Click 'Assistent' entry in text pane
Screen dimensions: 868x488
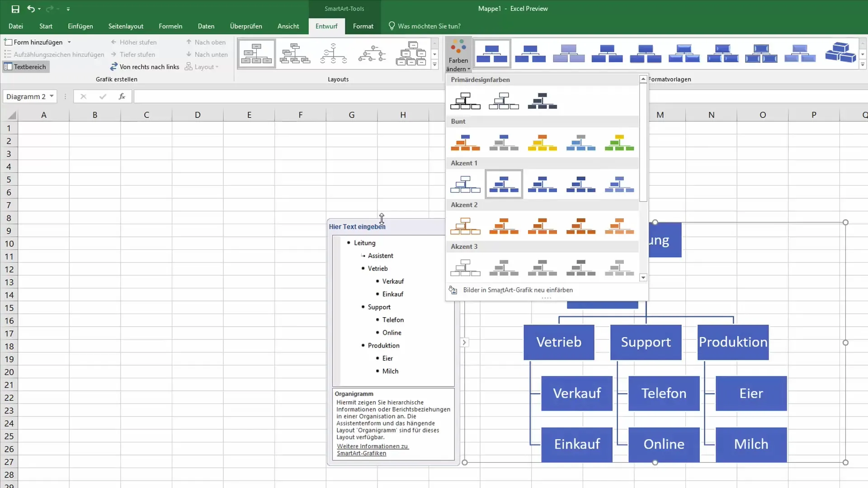tap(380, 256)
